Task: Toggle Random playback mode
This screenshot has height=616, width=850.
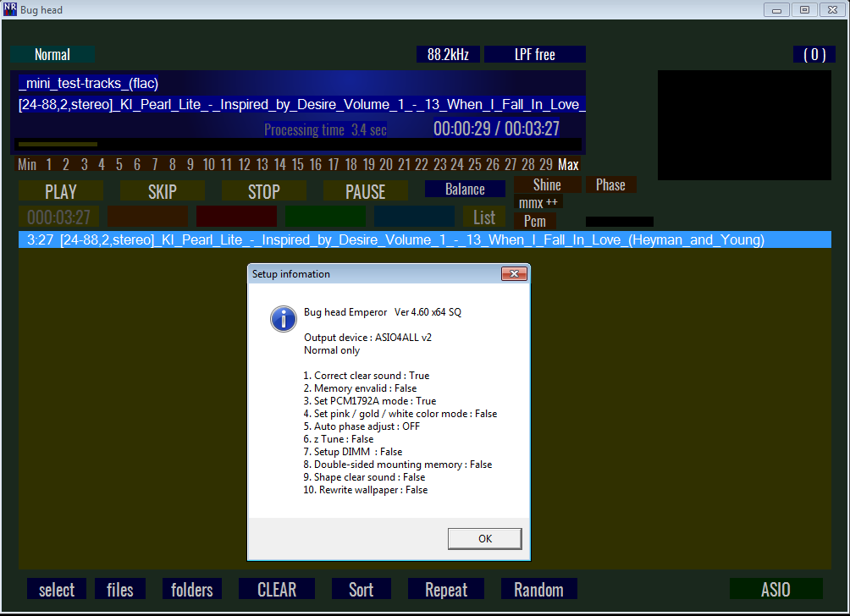Action: pos(538,589)
